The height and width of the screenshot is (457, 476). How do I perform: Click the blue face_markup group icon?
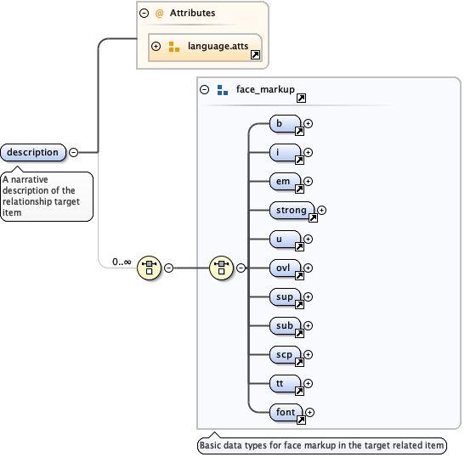[x=223, y=90]
